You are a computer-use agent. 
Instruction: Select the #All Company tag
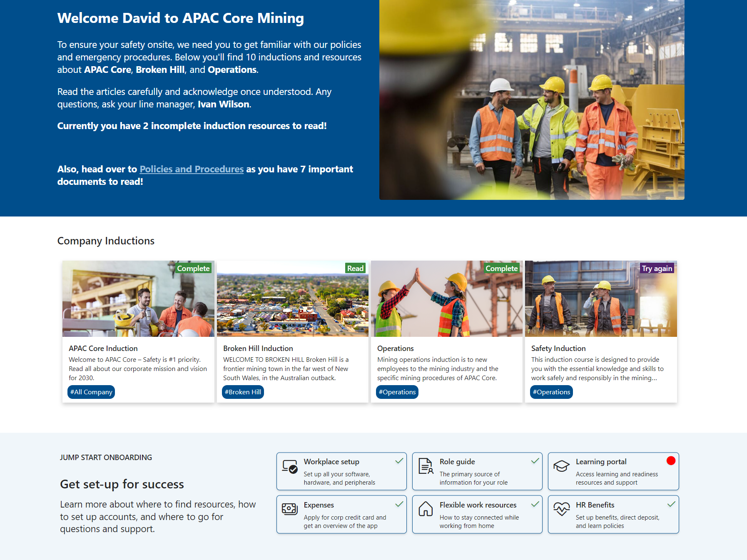point(91,392)
